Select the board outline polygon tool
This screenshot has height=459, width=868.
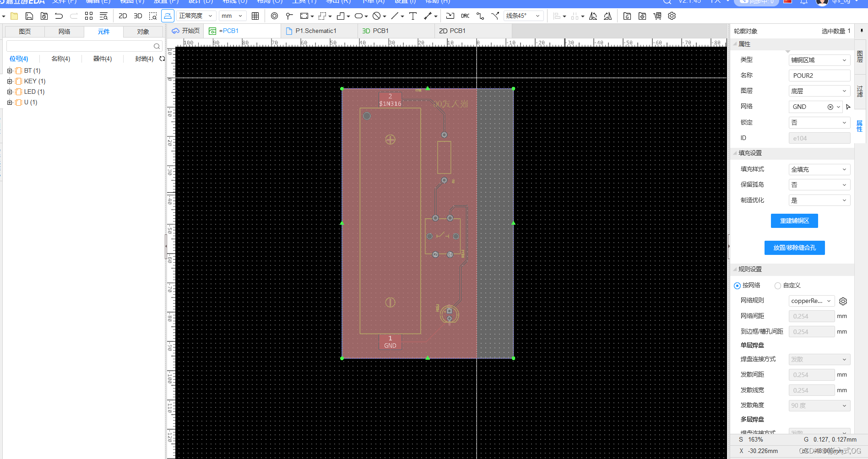point(341,16)
